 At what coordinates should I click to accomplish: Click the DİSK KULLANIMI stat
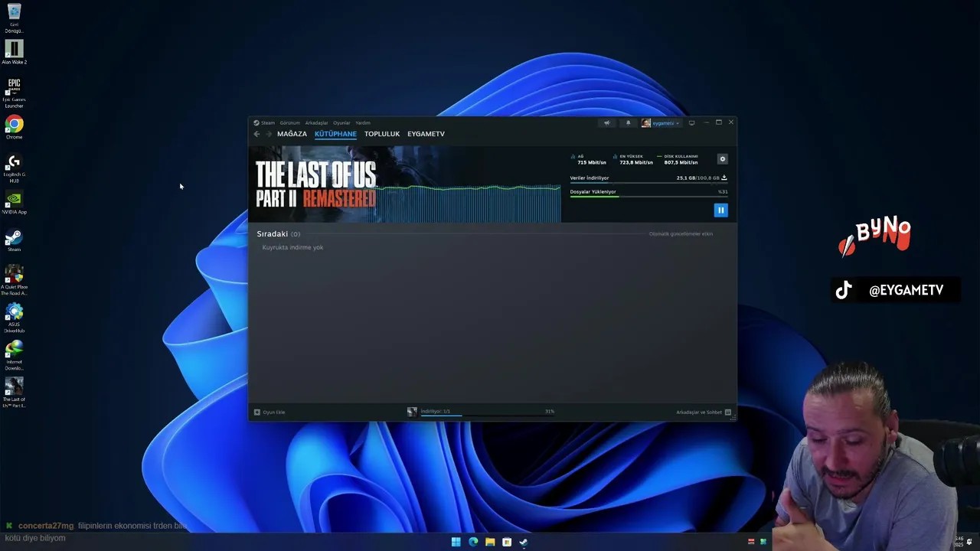(678, 159)
